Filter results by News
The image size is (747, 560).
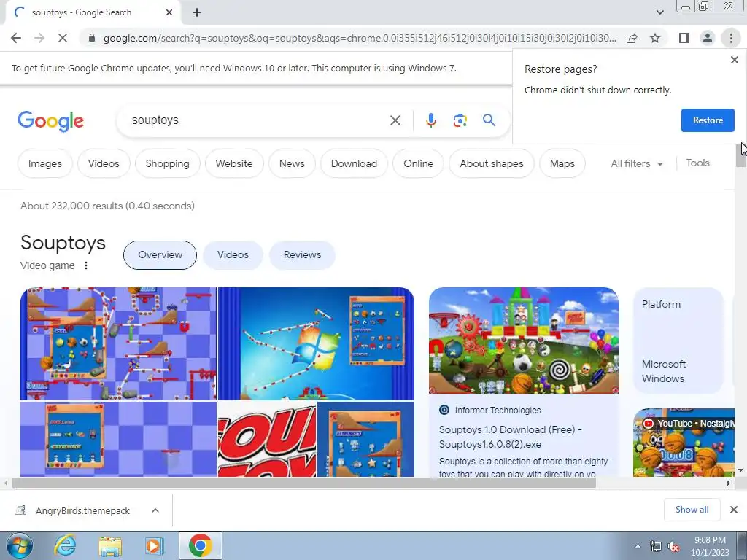pos(292,163)
